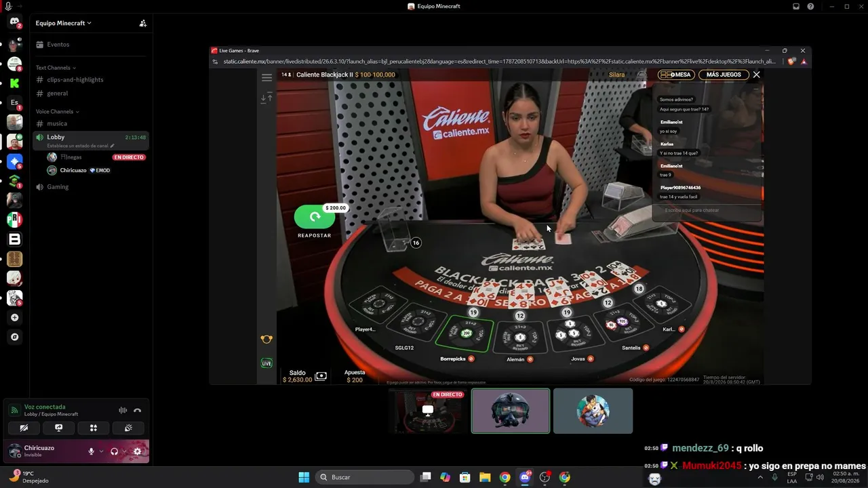Screen dimensions: 868x488
Task: Open the soundboard panel
Action: pyautogui.click(x=128, y=428)
